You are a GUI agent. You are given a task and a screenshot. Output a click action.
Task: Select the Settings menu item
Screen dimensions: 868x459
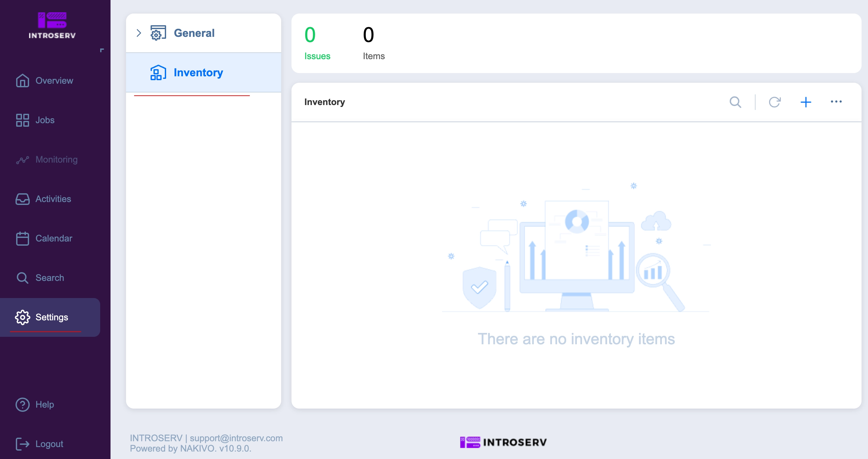coord(50,317)
